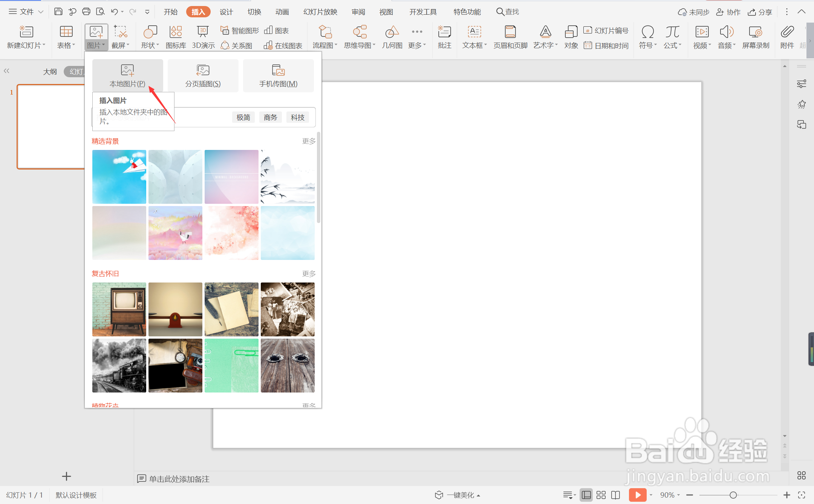Open the 文件 menu dropdown
Viewport: 814px width, 504px height.
26,12
